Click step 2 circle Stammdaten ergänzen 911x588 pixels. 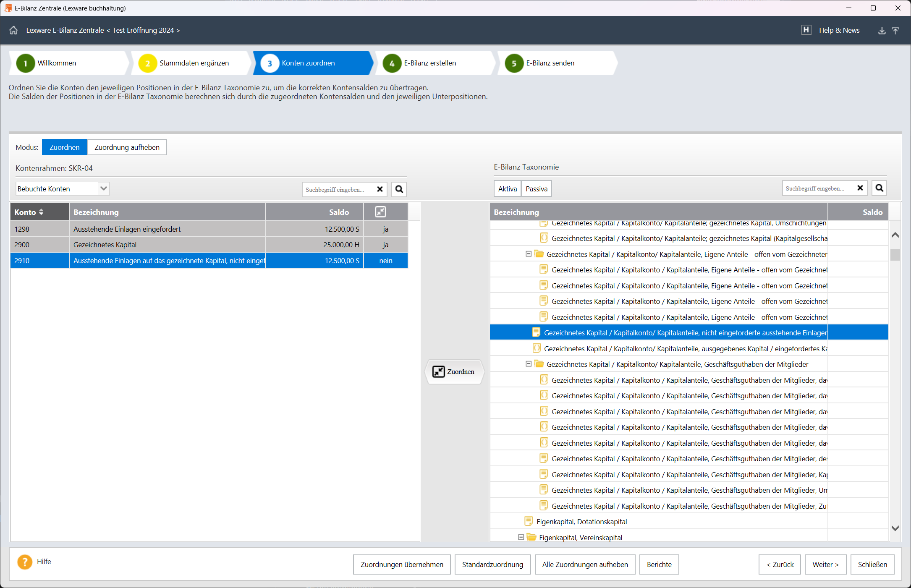[148, 63]
